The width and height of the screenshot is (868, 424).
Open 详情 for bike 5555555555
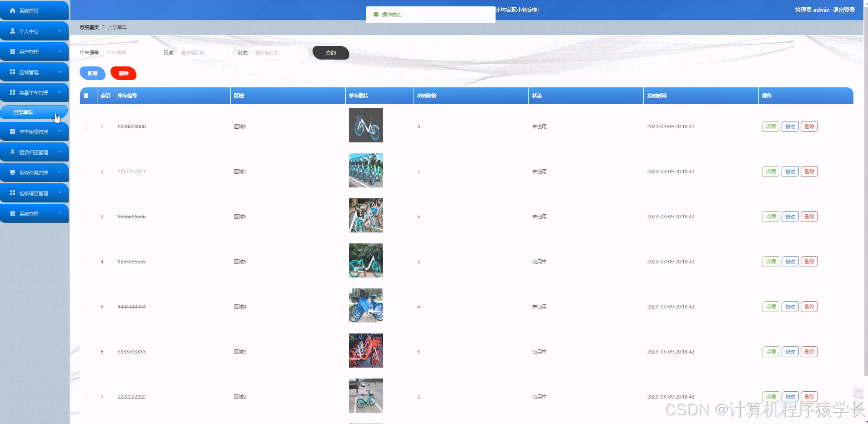(x=771, y=262)
